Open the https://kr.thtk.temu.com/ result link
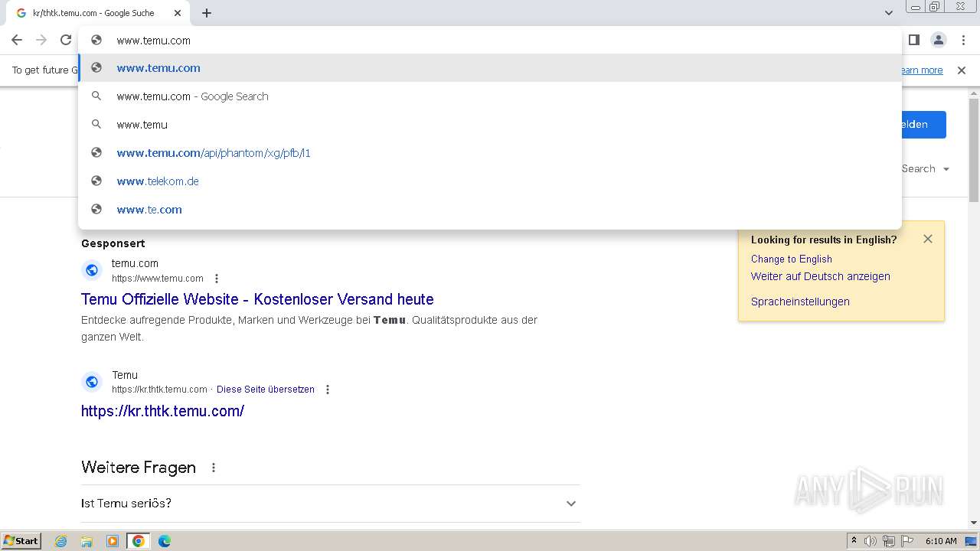The height and width of the screenshot is (551, 980). [x=162, y=411]
